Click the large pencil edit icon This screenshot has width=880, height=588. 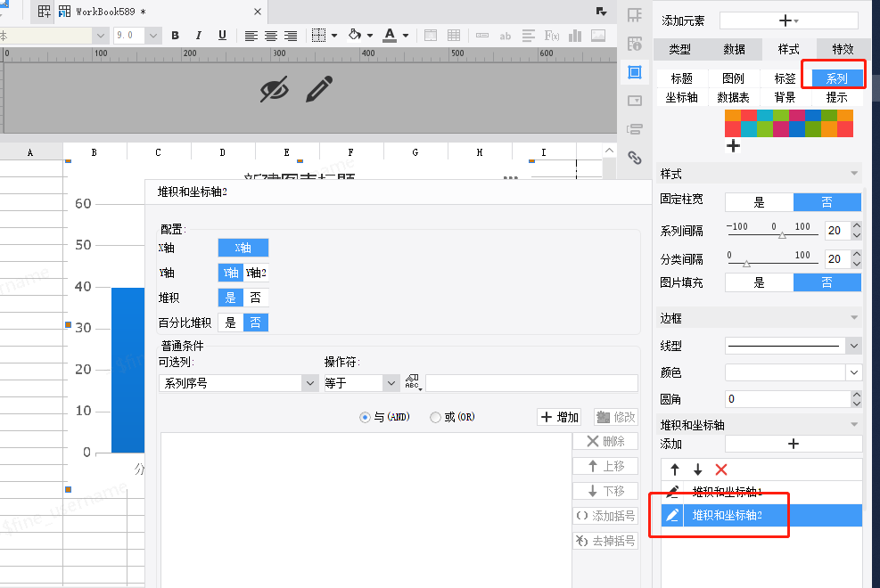pyautogui.click(x=319, y=88)
